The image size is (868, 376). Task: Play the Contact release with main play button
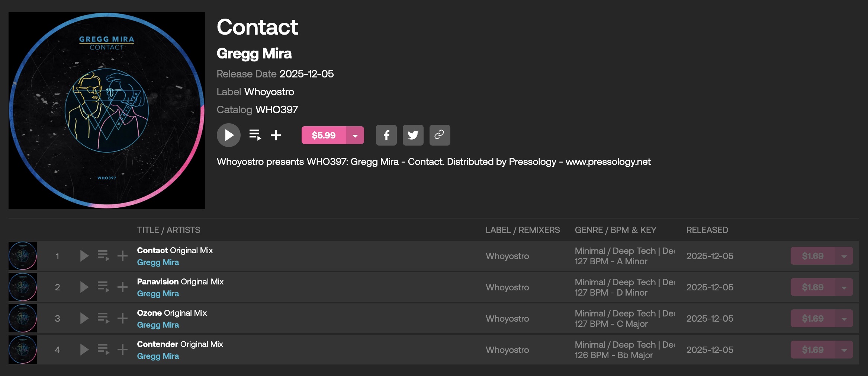coord(228,135)
